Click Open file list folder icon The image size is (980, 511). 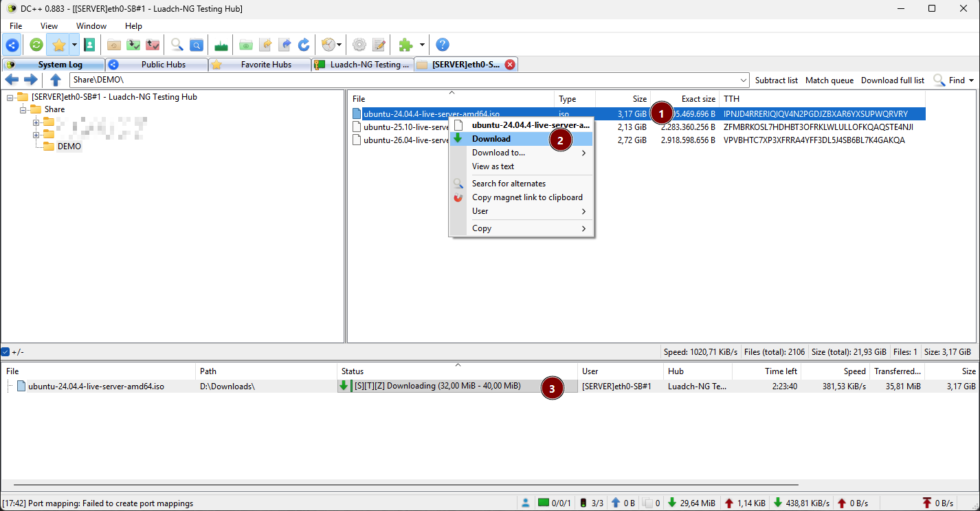click(x=246, y=45)
